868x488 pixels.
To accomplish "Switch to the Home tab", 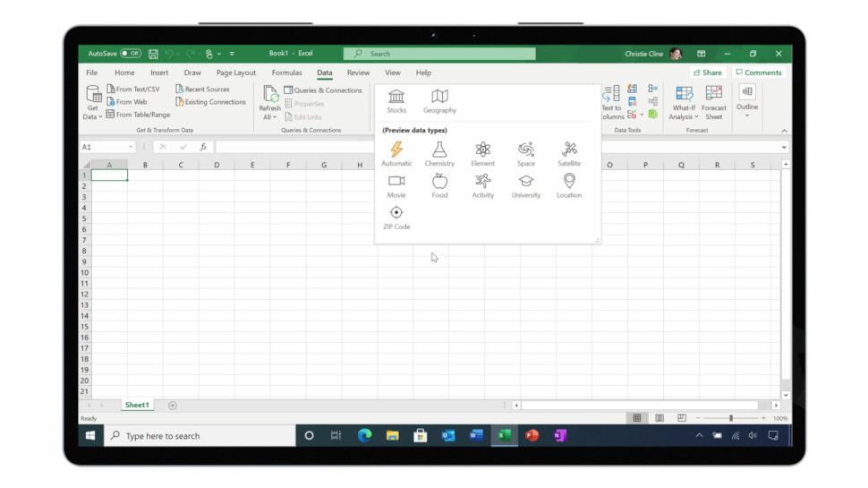I will pyautogui.click(x=124, y=73).
